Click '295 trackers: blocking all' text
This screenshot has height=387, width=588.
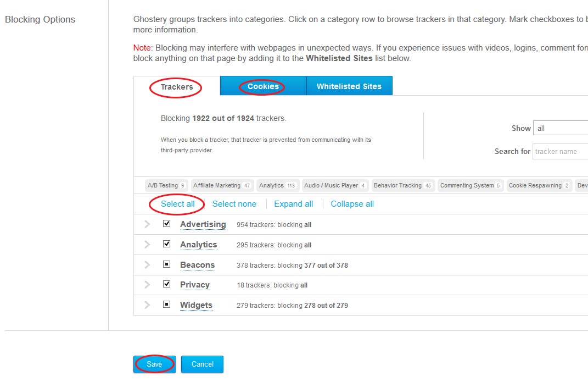274,245
